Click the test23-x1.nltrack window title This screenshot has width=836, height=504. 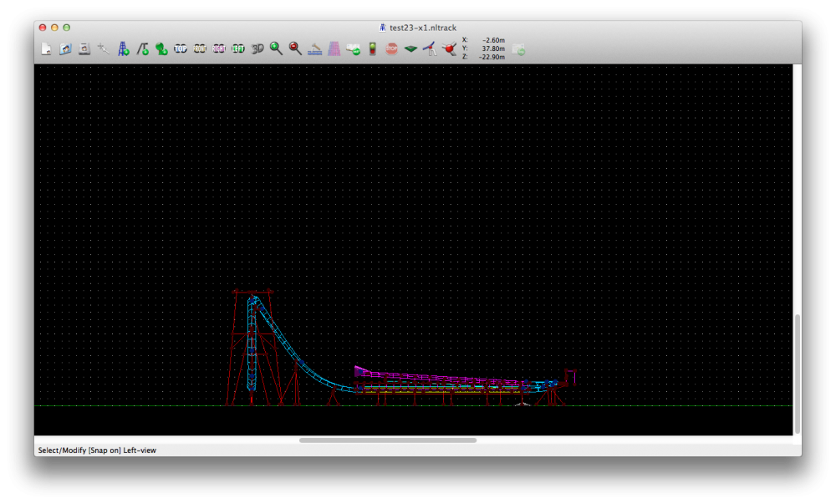tap(422, 28)
